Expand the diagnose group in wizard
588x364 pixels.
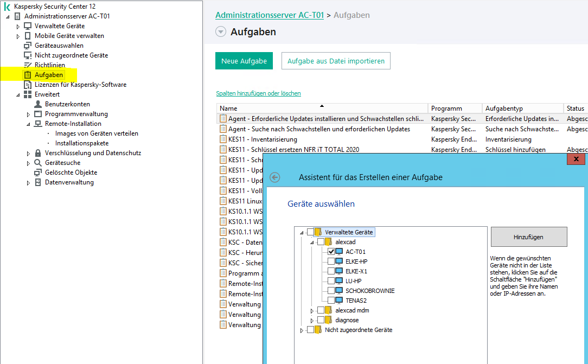(x=312, y=320)
